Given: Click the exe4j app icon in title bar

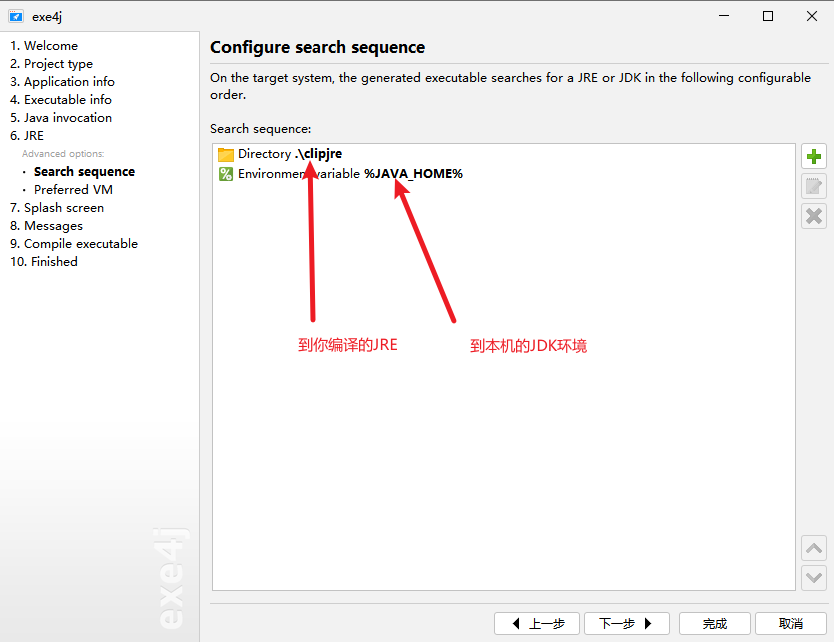Looking at the screenshot, I should pyautogui.click(x=15, y=16).
